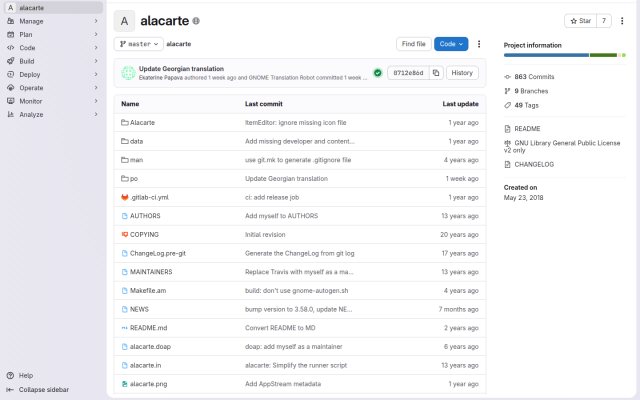This screenshot has width=640, height=400.
Task: Click the blue segment of languages bar
Action: pyautogui.click(x=546, y=55)
